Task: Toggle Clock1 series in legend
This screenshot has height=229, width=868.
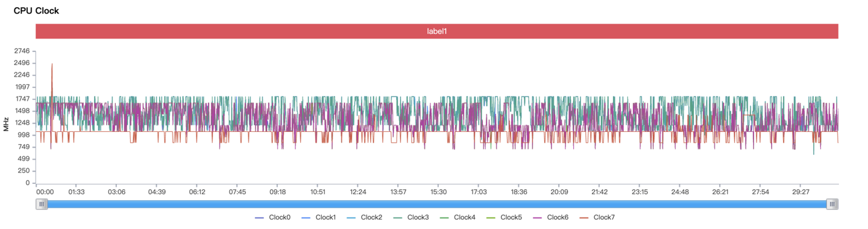Action: 318,218
